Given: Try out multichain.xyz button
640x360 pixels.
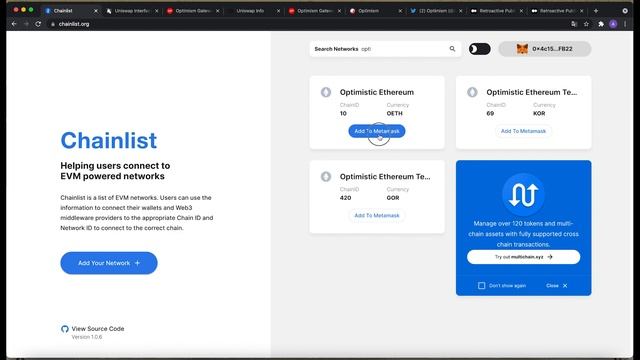Looking at the screenshot, I should pos(523,257).
